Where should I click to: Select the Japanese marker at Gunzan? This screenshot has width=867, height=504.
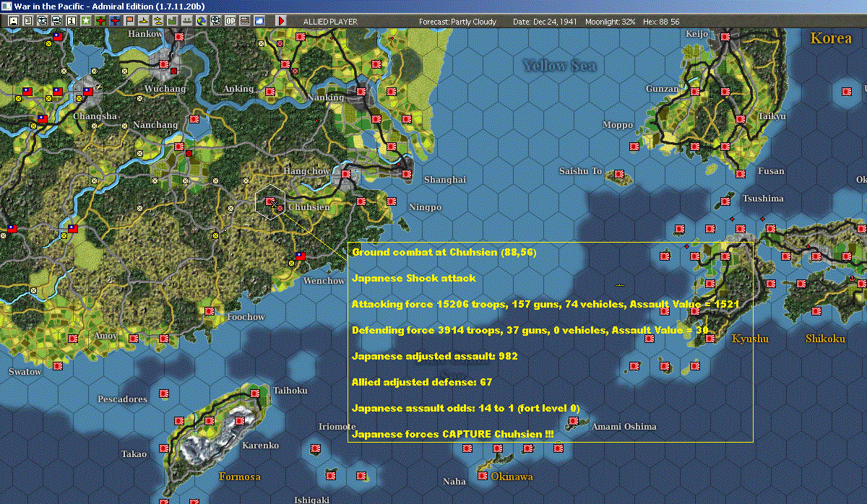[x=695, y=92]
